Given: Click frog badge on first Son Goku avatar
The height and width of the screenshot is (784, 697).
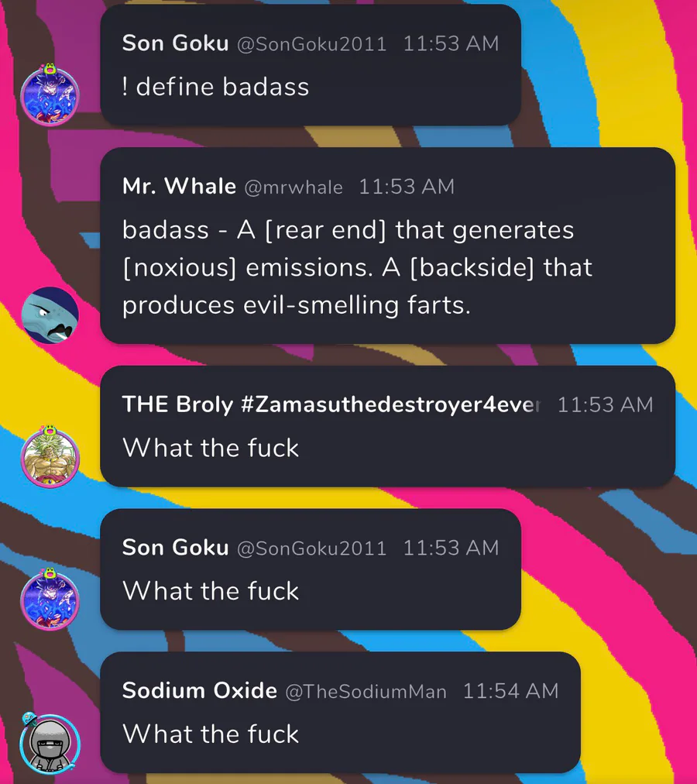Looking at the screenshot, I should click(49, 70).
